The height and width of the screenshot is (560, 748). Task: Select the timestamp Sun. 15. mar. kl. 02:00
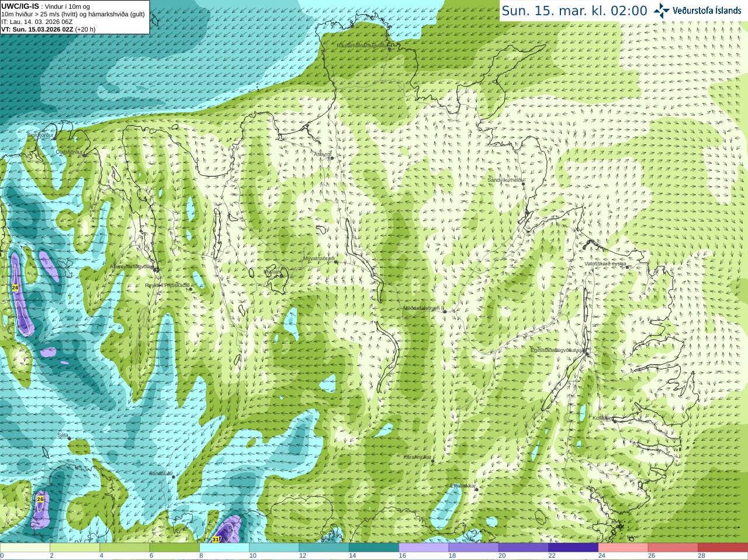click(x=574, y=11)
